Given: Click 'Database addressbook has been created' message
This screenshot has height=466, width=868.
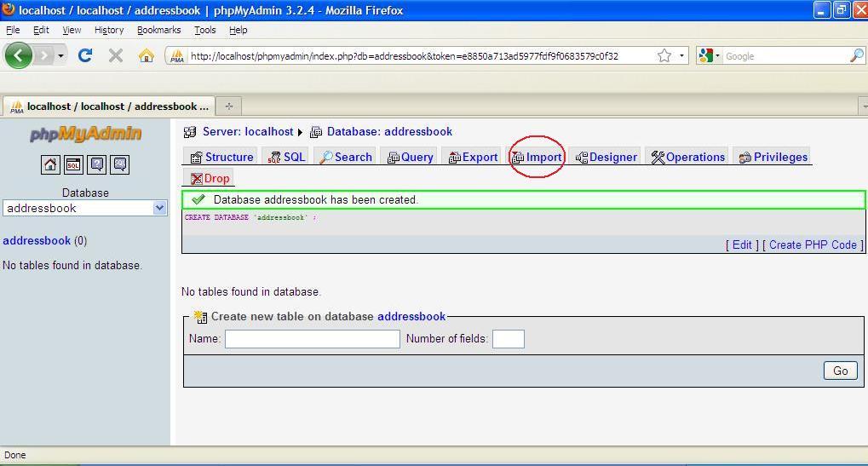Looking at the screenshot, I should (x=315, y=200).
